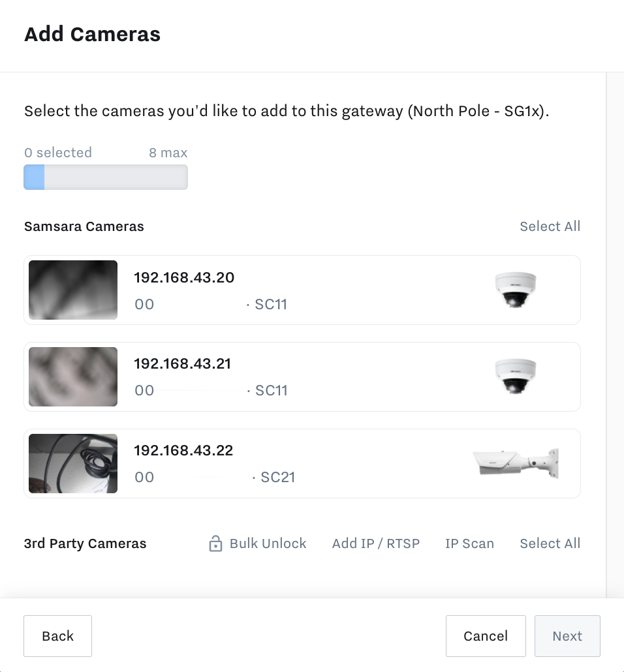
Task: Select all Samsara Cameras
Action: point(550,226)
